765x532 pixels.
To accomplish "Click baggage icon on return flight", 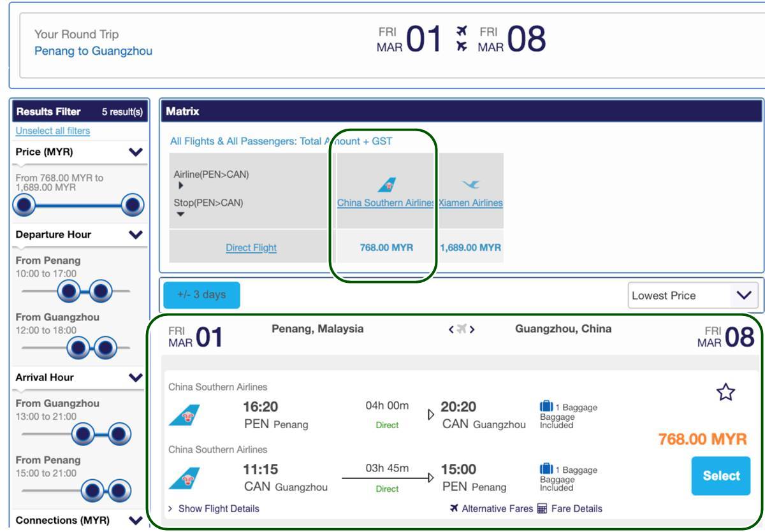I will click(x=546, y=469).
